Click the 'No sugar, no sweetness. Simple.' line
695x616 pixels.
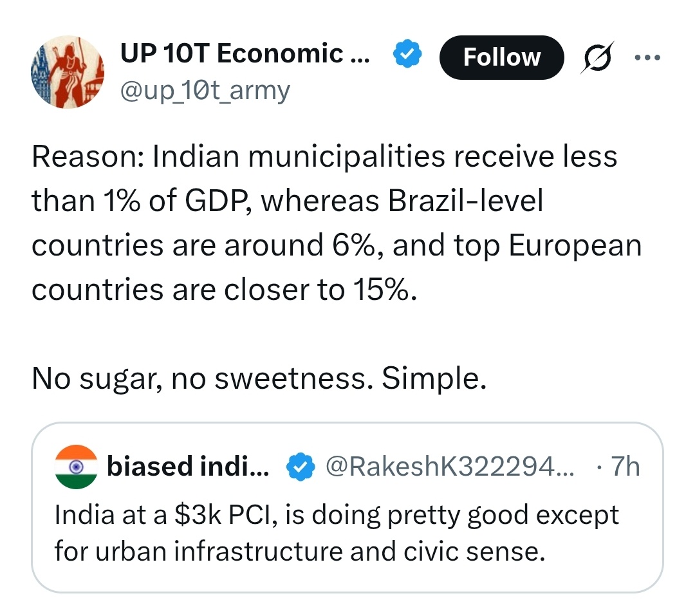259,378
